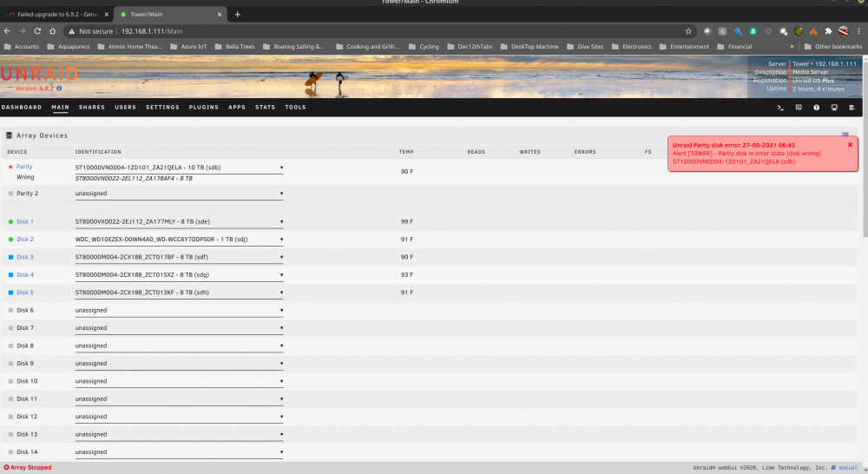Click the green status dot for Disk 1
868x474 pixels.
pyautogui.click(x=10, y=221)
